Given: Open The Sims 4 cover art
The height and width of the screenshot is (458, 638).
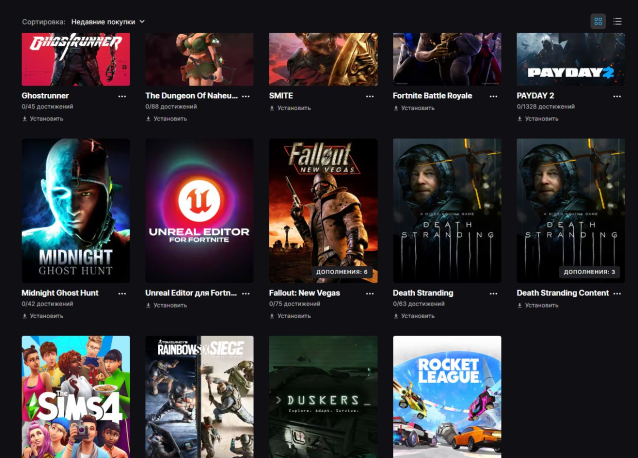Looking at the screenshot, I should pos(76,397).
